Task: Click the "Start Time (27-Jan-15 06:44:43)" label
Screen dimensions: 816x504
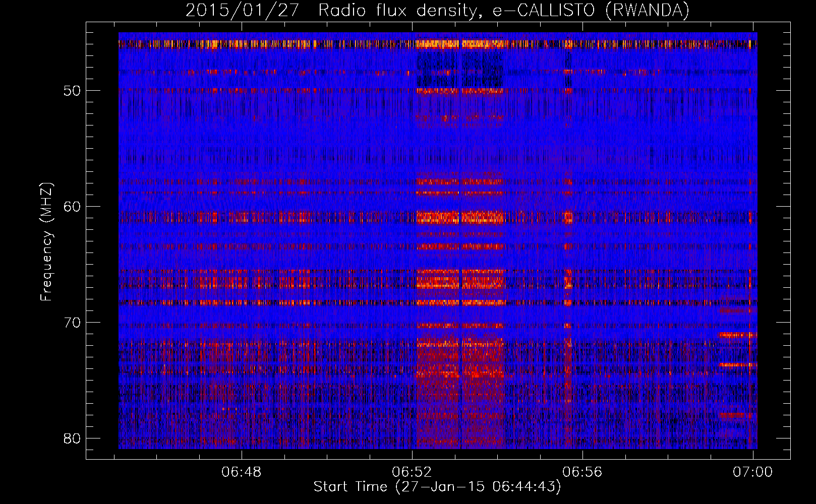Action: coord(437,487)
